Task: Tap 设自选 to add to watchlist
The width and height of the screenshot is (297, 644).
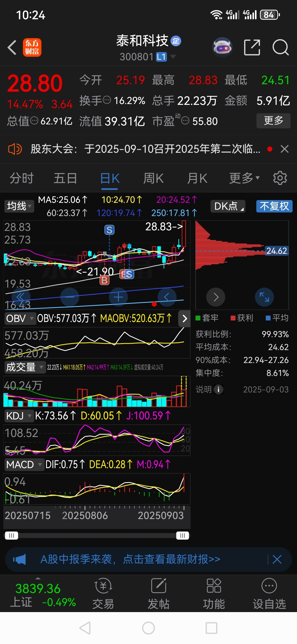Action: [x=269, y=593]
